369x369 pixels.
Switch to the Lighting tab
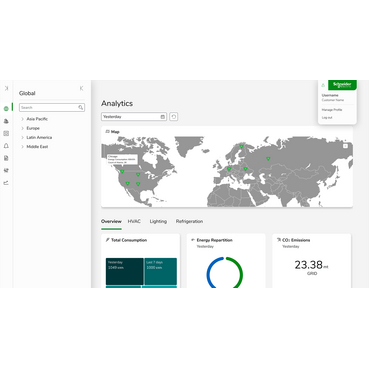[x=158, y=221]
